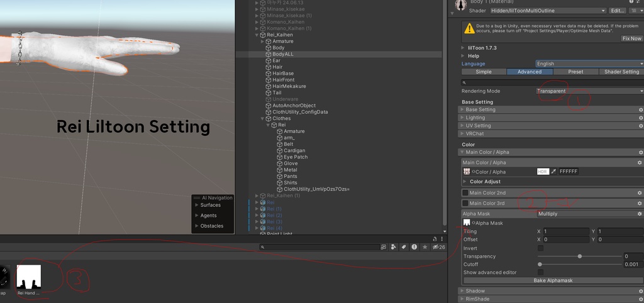Click Search by Label tag icon
The height and width of the screenshot is (303, 644).
[404, 247]
